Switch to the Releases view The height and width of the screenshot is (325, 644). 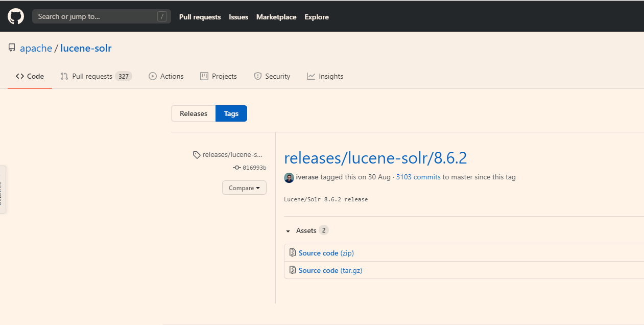pos(194,113)
